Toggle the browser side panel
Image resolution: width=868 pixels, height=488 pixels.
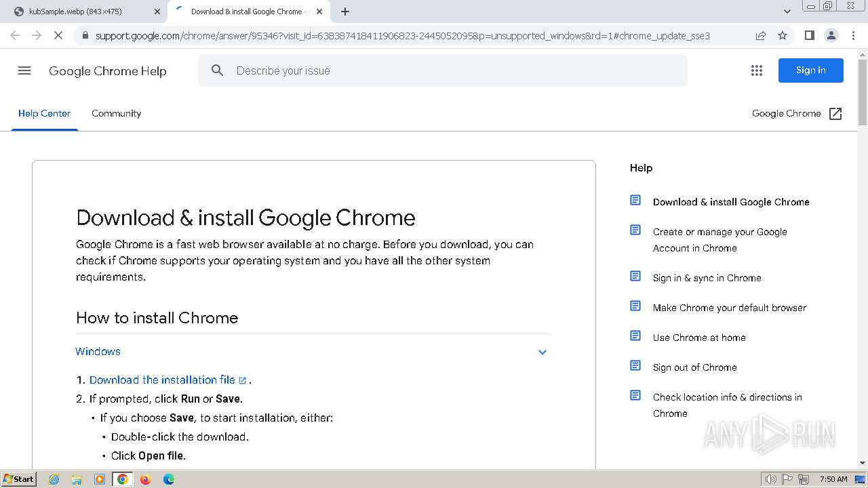809,35
